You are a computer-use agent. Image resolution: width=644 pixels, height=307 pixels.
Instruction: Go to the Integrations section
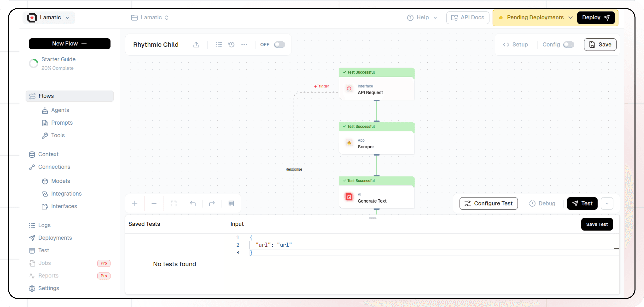[66, 194]
